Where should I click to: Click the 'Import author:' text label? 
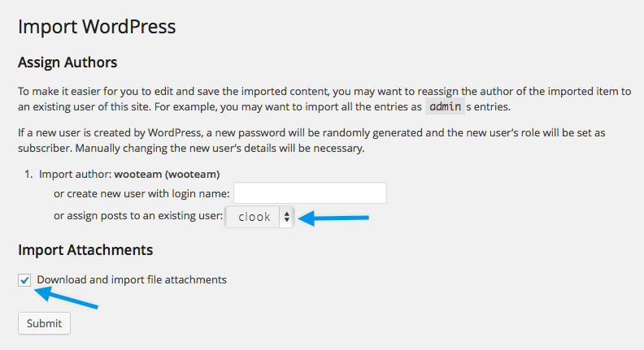[x=75, y=174]
